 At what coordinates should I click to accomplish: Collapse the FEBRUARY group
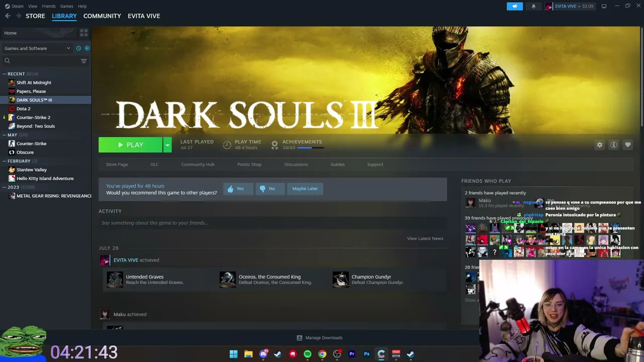tap(4, 161)
